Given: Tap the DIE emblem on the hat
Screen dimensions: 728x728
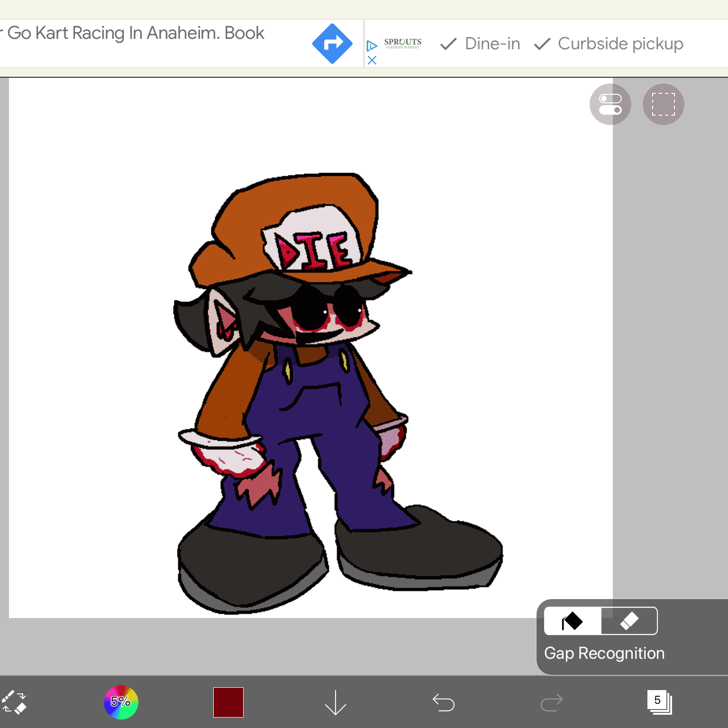Looking at the screenshot, I should point(314,249).
